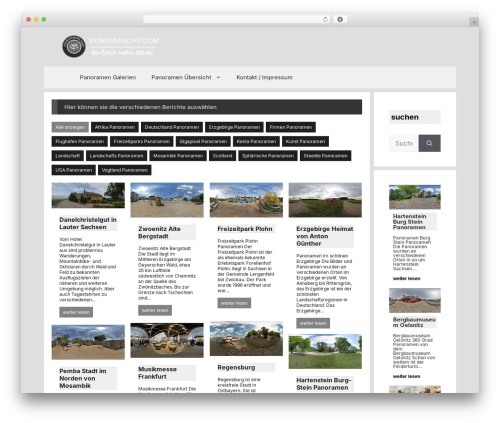Click the RUNDUMSICHT.COM site title
The width and height of the screenshot is (500, 423).
tap(124, 41)
